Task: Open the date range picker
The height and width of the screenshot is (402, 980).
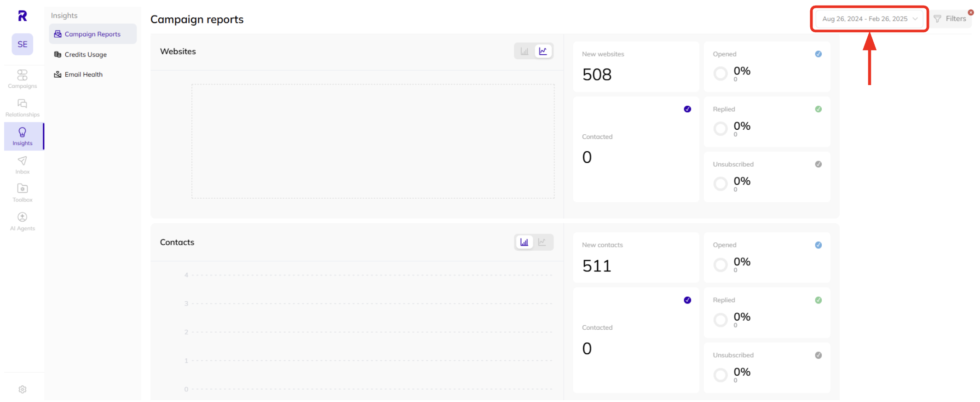Action: click(864, 19)
